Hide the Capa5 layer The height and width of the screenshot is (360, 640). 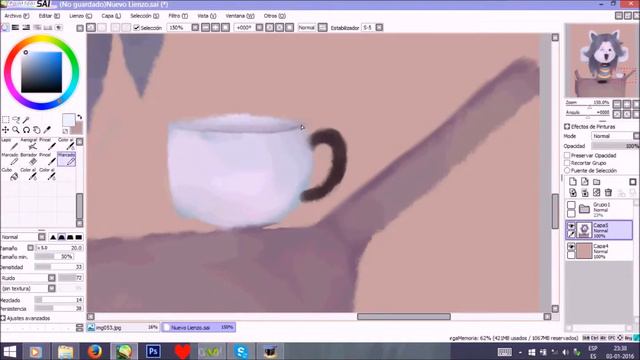pyautogui.click(x=571, y=226)
